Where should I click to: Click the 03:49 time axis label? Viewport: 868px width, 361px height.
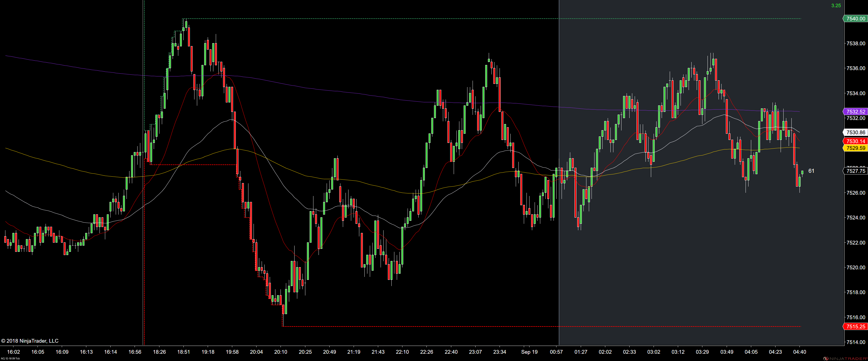(x=727, y=352)
